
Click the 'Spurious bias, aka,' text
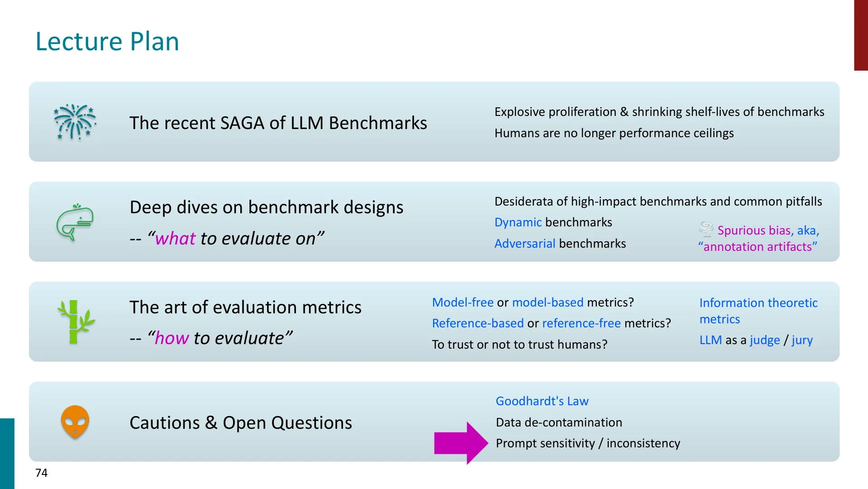coord(768,230)
